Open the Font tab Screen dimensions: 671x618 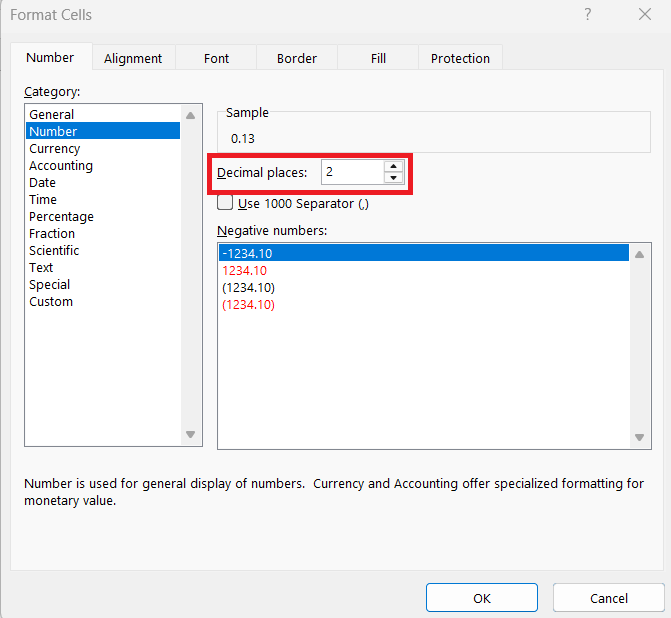(216, 58)
